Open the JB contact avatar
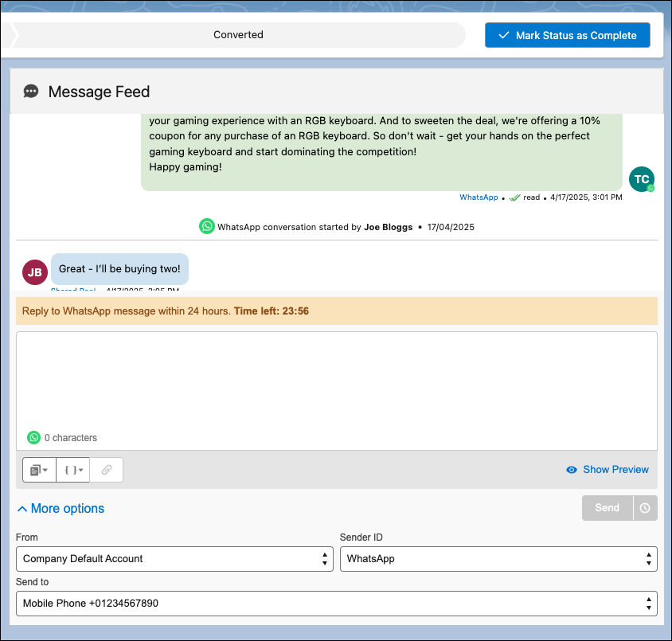Viewport: 672px width, 641px height. [x=34, y=272]
